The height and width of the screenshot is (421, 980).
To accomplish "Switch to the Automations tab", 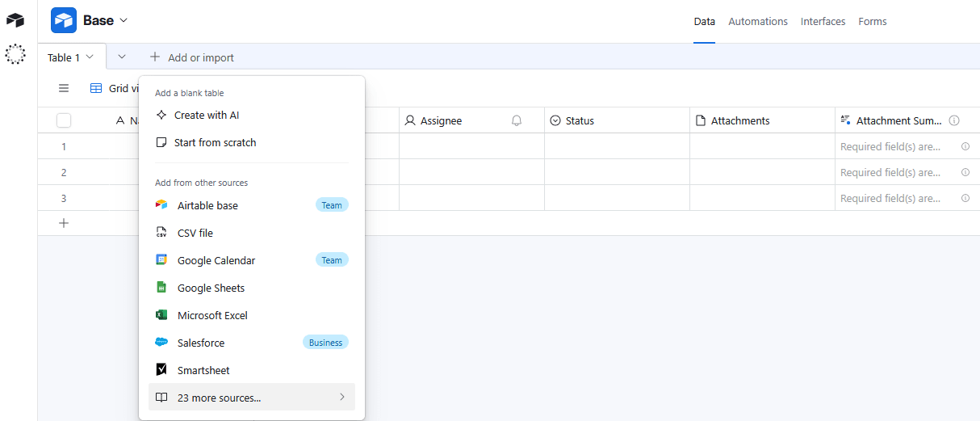I will click(757, 22).
